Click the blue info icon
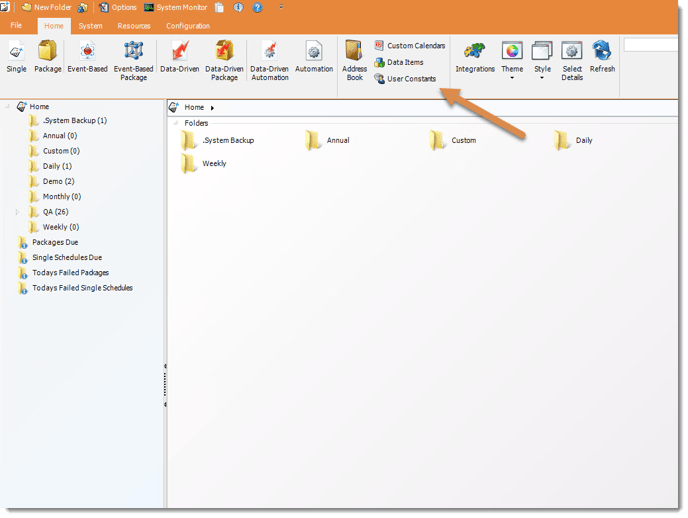 click(x=238, y=7)
